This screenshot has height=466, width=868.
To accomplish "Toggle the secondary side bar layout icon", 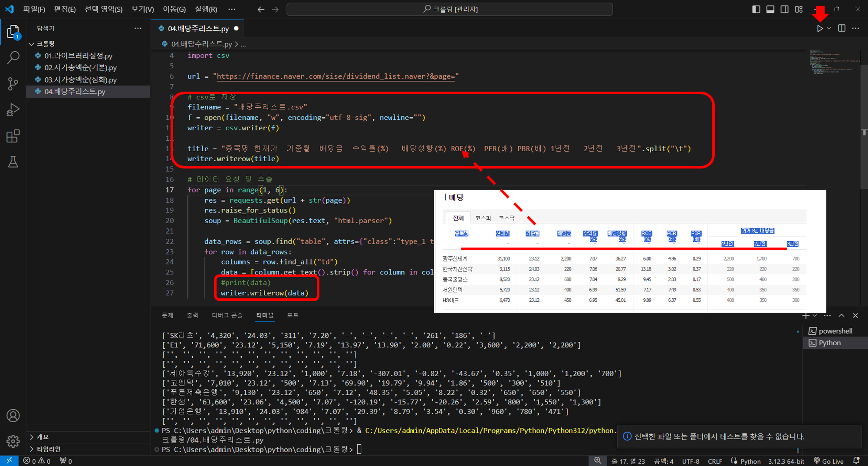I will [x=785, y=9].
